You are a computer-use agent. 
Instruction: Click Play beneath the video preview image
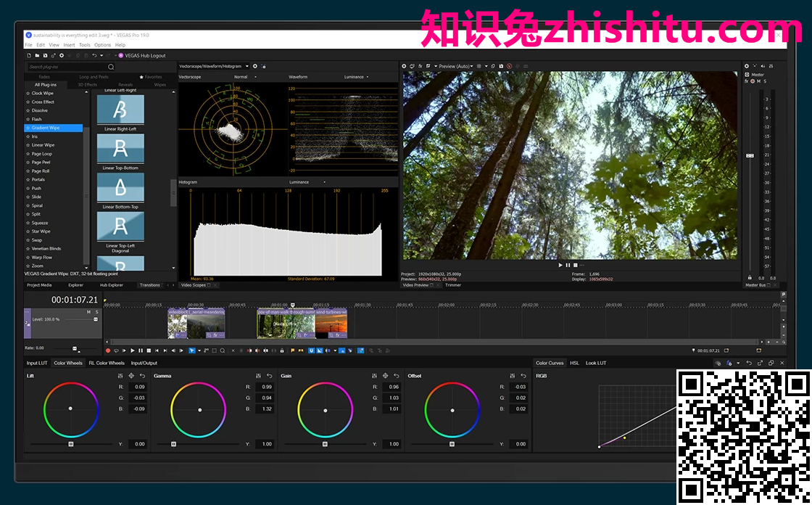tap(560, 265)
